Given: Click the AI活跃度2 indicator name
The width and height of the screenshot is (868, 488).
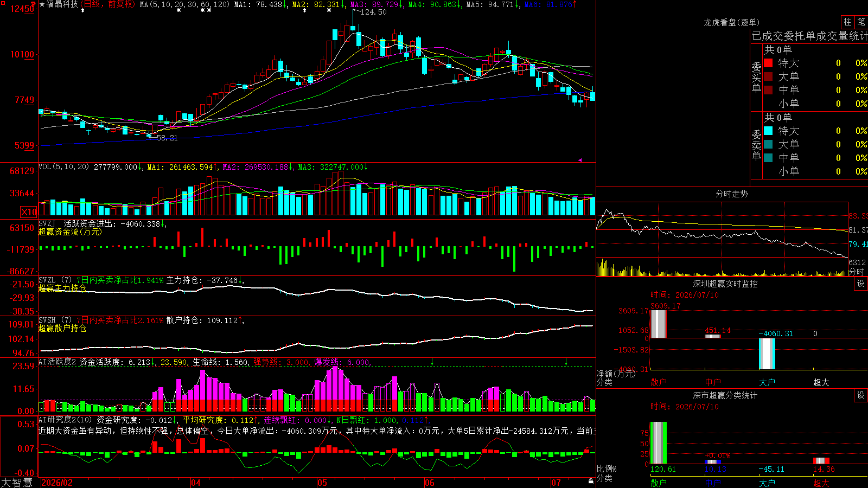Looking at the screenshot, I should 58,362.
